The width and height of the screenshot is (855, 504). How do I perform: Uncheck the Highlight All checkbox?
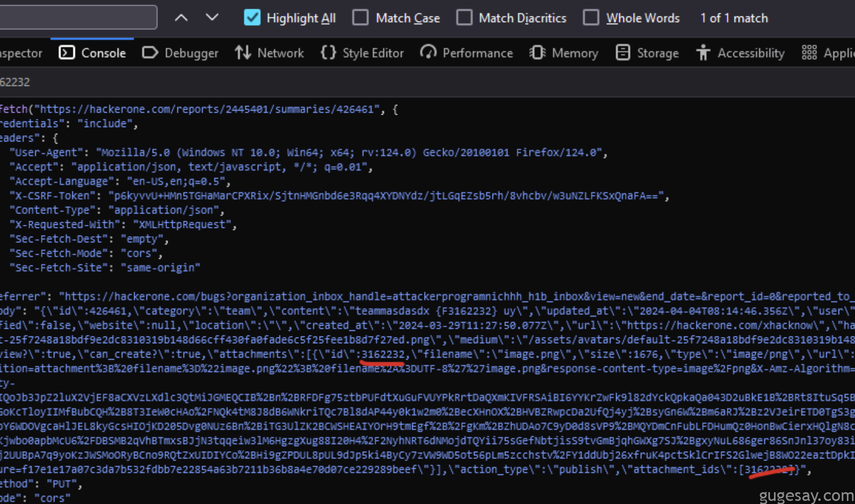point(252,18)
